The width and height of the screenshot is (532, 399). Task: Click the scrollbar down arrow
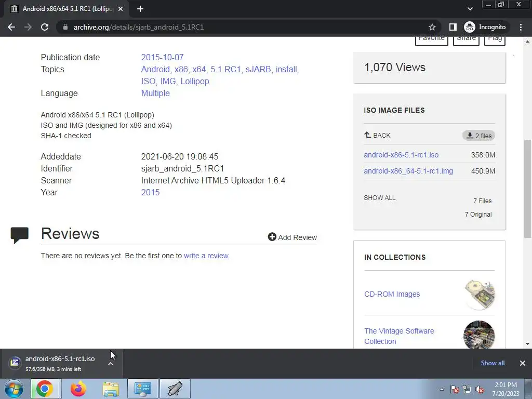pos(528,344)
